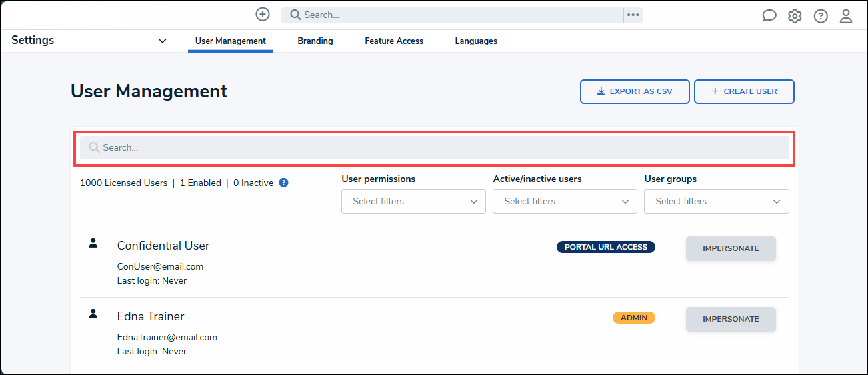This screenshot has width=868, height=375.
Task: Open the Languages tab
Action: [x=476, y=41]
